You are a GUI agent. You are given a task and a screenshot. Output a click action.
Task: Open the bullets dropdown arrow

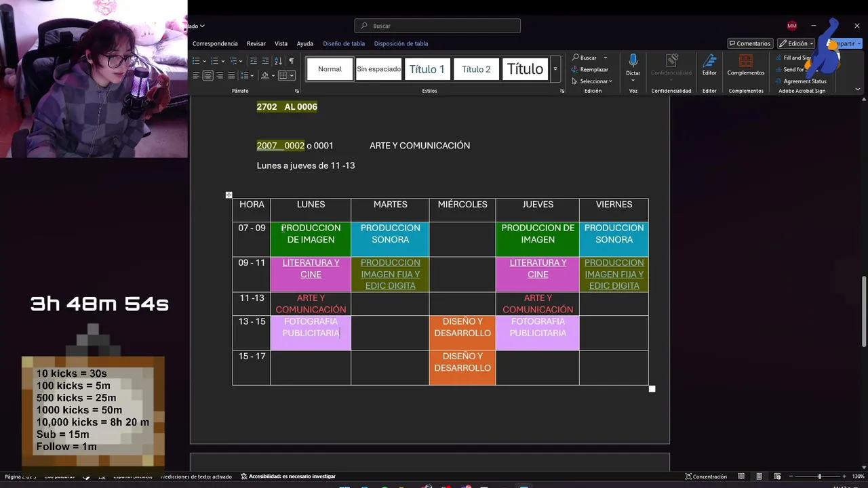[203, 61]
